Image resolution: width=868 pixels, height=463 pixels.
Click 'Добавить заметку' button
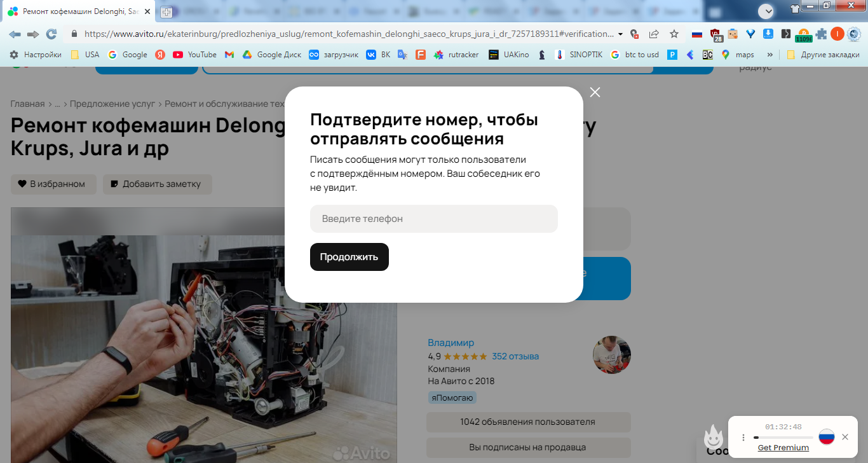coord(158,184)
